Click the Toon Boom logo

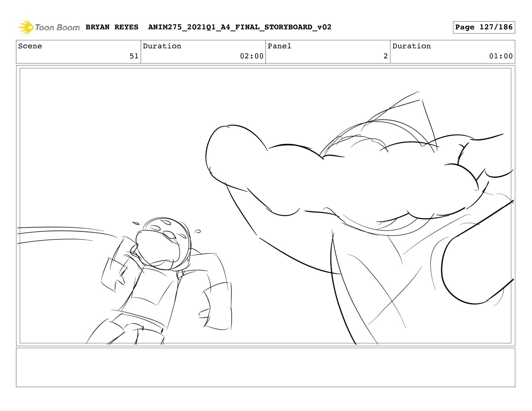(x=48, y=27)
